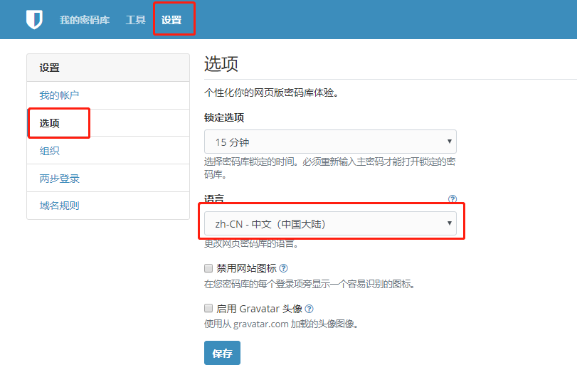Open the 工具 top navigation item
This screenshot has width=577, height=392.
click(x=135, y=20)
